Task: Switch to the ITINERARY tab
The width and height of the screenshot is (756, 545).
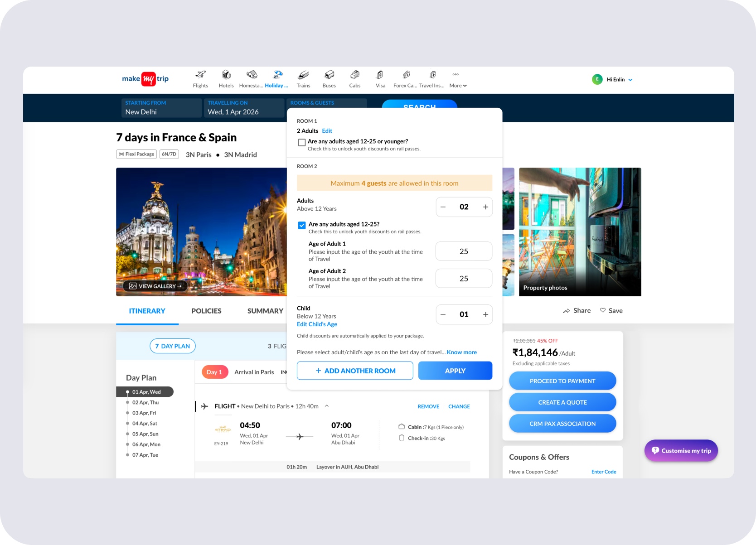Action: [147, 311]
